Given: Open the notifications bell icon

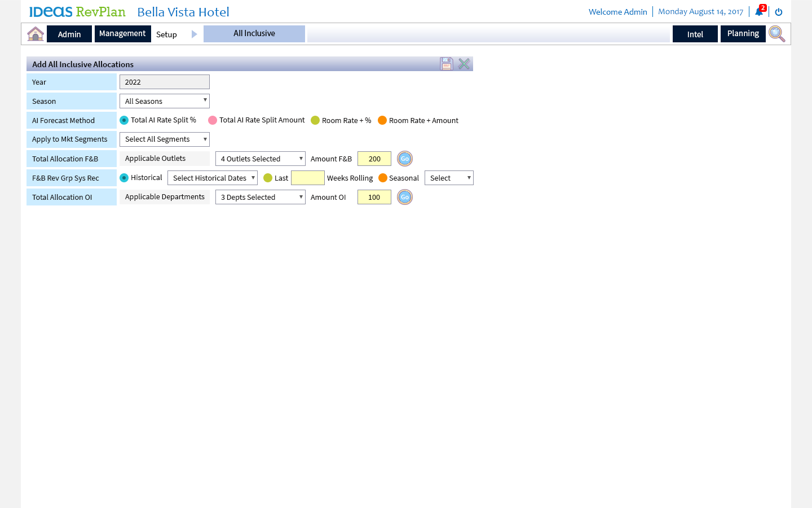Looking at the screenshot, I should click(759, 12).
